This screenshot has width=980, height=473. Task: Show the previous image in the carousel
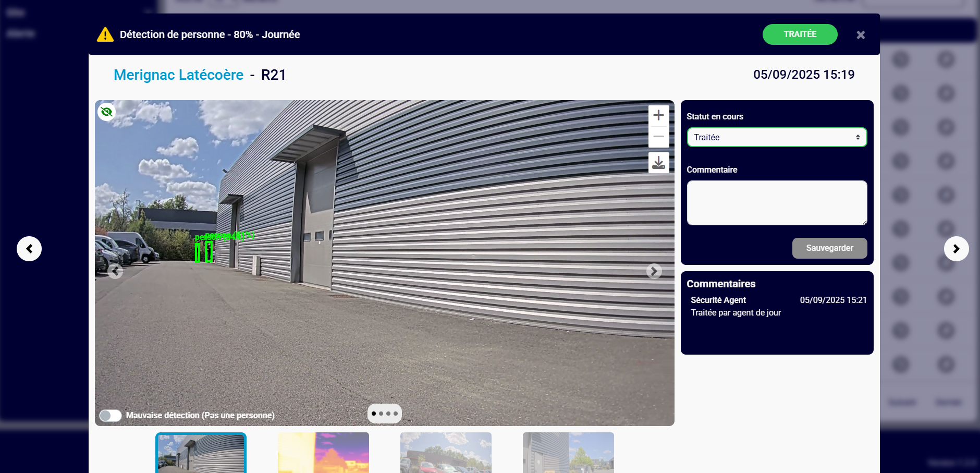coord(115,271)
